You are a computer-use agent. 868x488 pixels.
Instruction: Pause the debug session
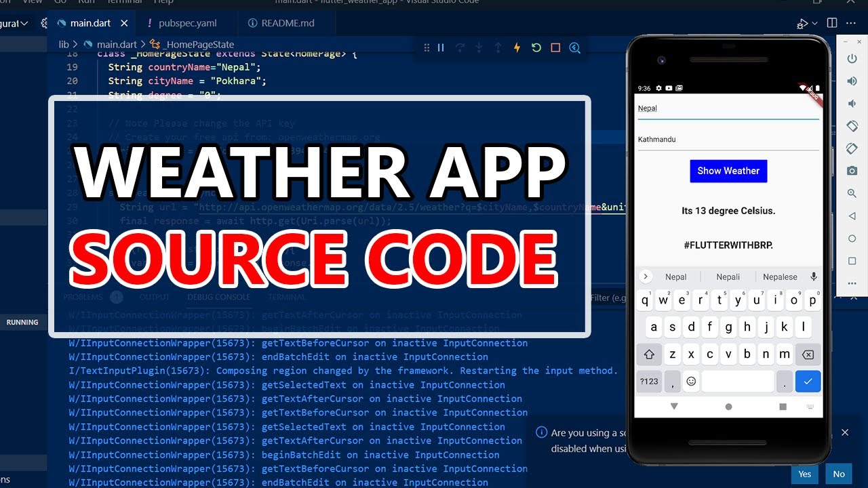441,48
